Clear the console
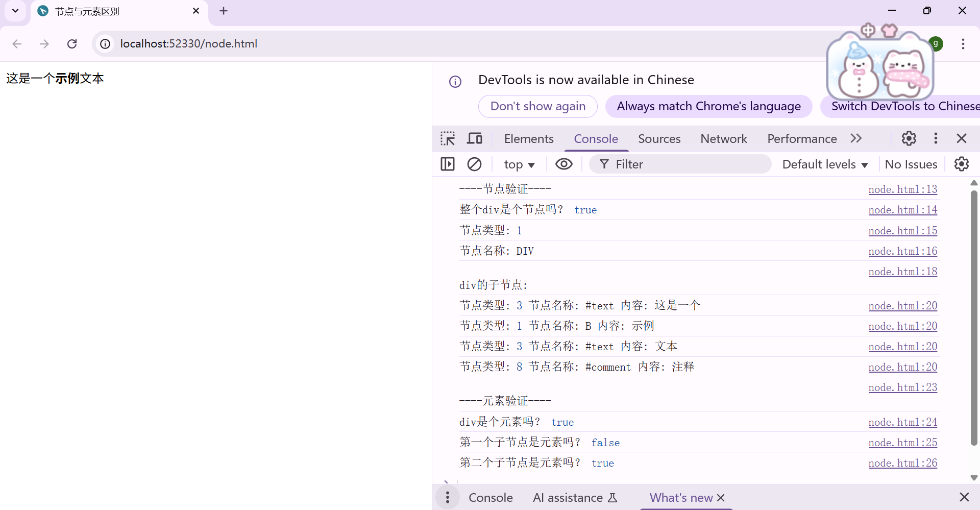Image resolution: width=980 pixels, height=510 pixels. pyautogui.click(x=474, y=164)
